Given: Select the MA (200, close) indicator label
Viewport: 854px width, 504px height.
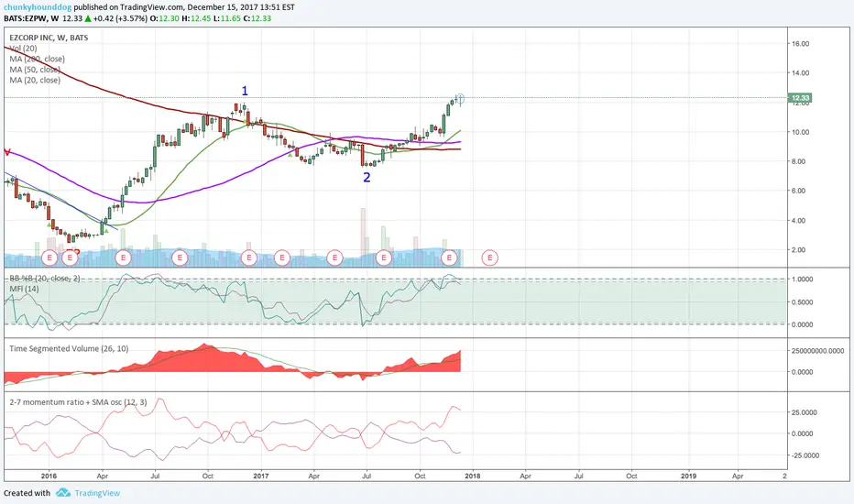Looking at the screenshot, I should pos(37,59).
